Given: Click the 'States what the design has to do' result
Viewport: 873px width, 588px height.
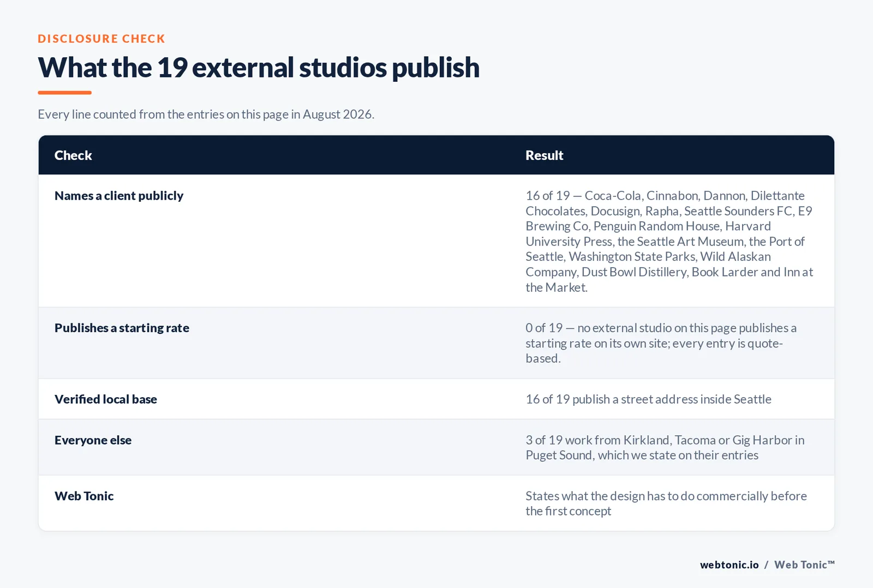Looking at the screenshot, I should (666, 503).
